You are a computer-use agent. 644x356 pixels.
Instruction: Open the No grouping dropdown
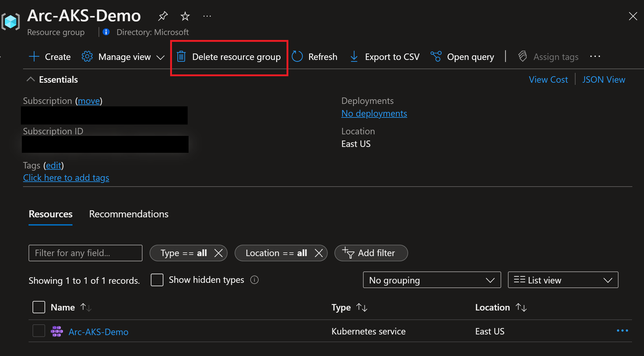point(432,280)
